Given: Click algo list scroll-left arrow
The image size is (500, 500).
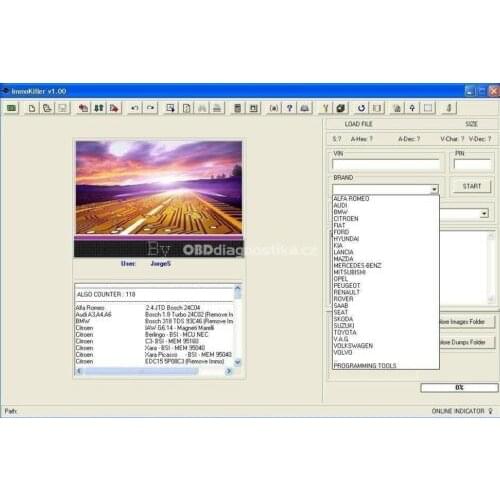Looking at the screenshot, I should [79, 371].
